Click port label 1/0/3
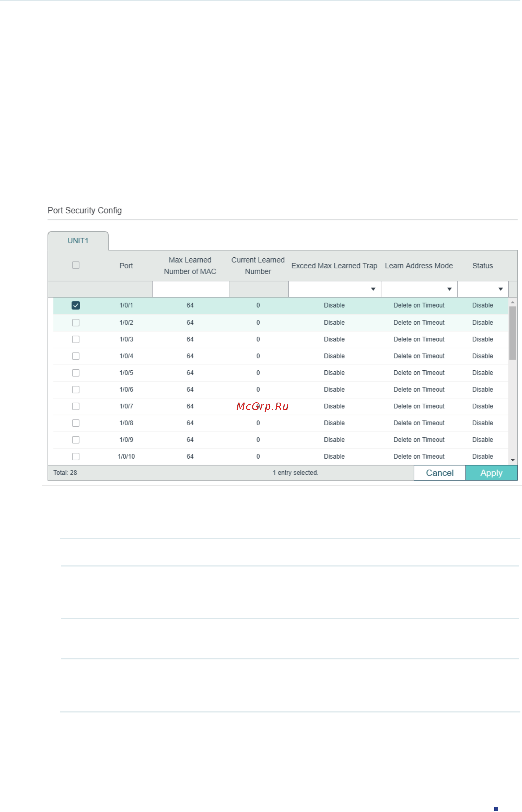This screenshot has width=522, height=812. 126,339
